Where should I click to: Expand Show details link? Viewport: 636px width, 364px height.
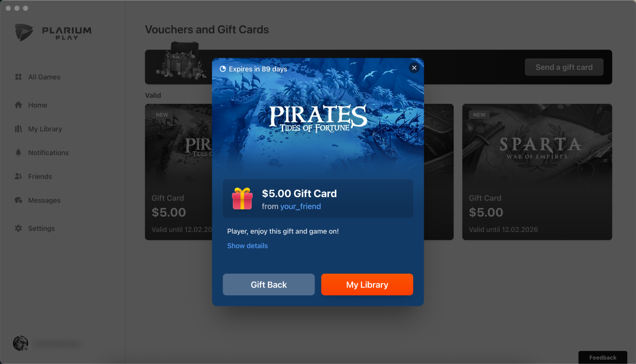click(247, 246)
